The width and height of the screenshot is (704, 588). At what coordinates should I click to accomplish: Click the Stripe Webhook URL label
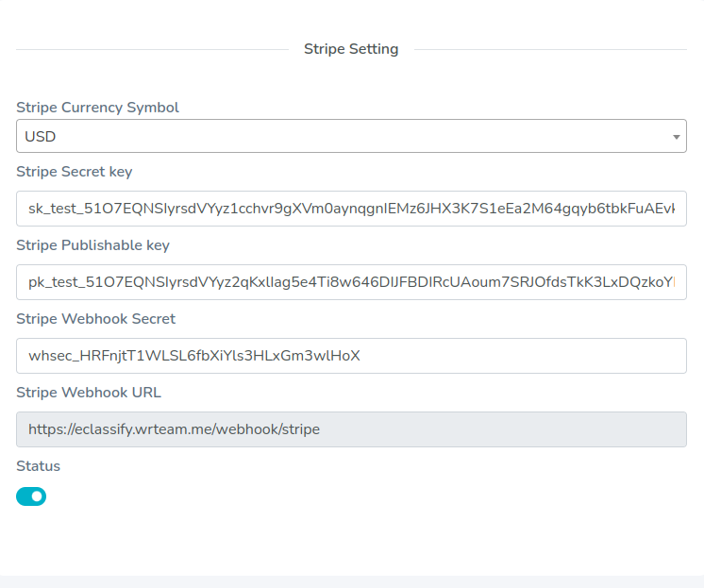tap(89, 393)
